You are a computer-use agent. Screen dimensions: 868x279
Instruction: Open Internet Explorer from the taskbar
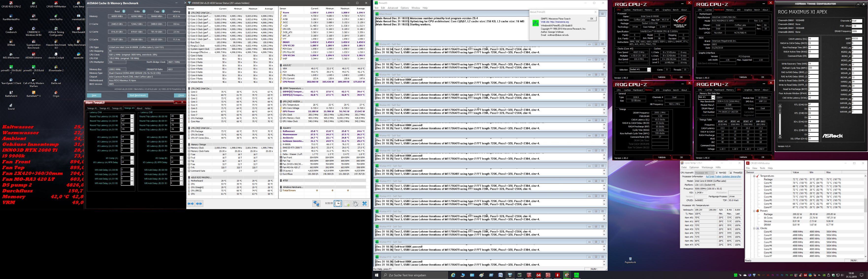click(453, 275)
